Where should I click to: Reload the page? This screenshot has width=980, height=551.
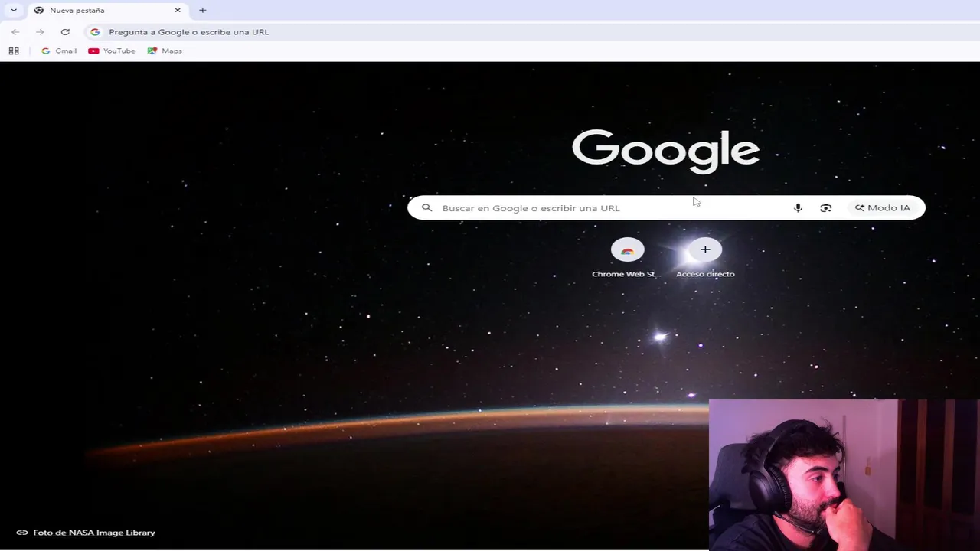coord(65,32)
